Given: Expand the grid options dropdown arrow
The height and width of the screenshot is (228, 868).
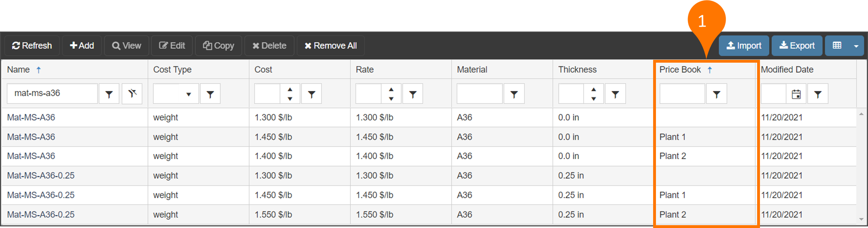Looking at the screenshot, I should (x=856, y=46).
